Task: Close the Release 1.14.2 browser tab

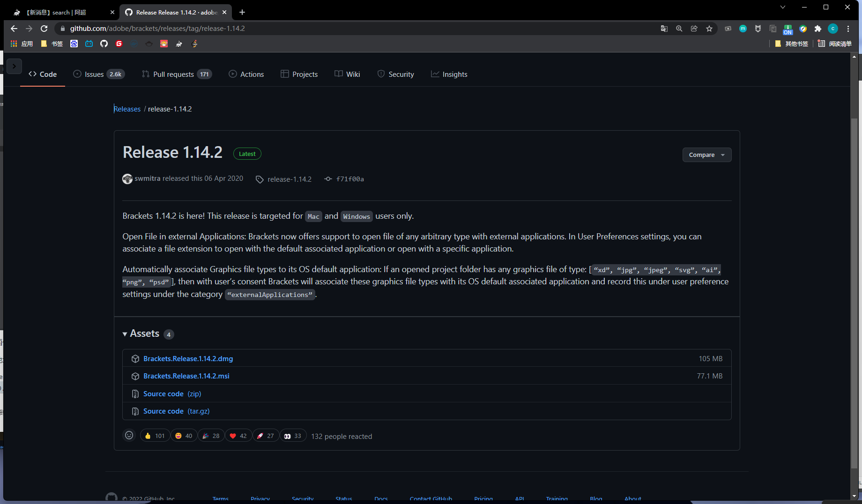Action: pos(224,12)
